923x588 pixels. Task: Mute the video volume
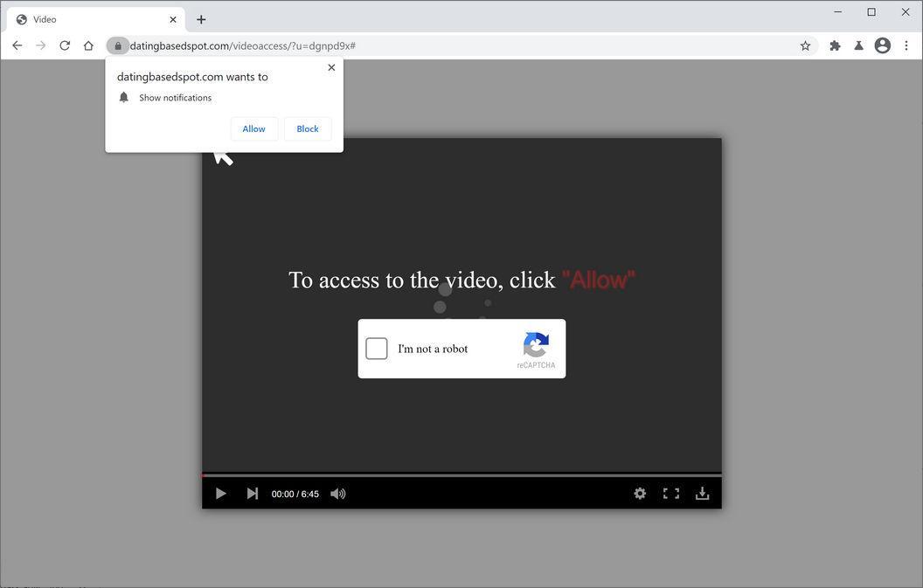[x=337, y=494]
